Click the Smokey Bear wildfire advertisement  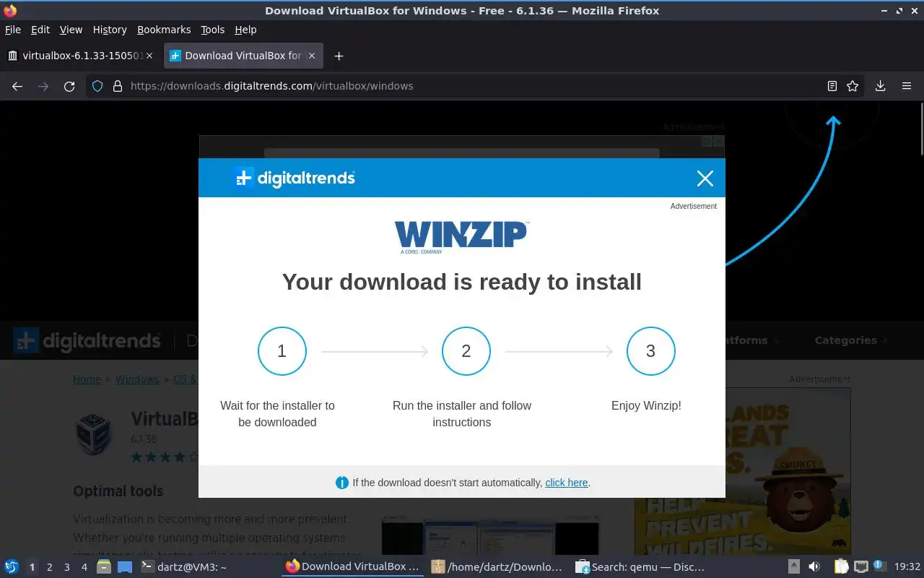742,471
